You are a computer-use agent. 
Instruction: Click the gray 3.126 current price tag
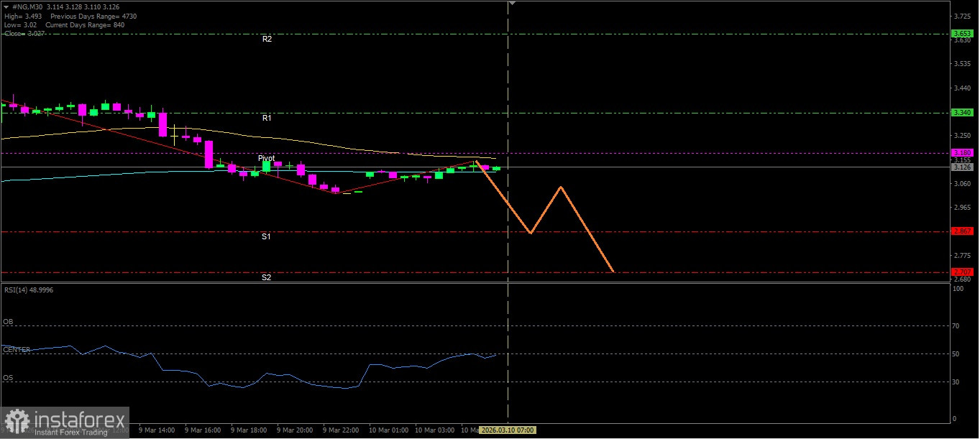[x=962, y=167]
